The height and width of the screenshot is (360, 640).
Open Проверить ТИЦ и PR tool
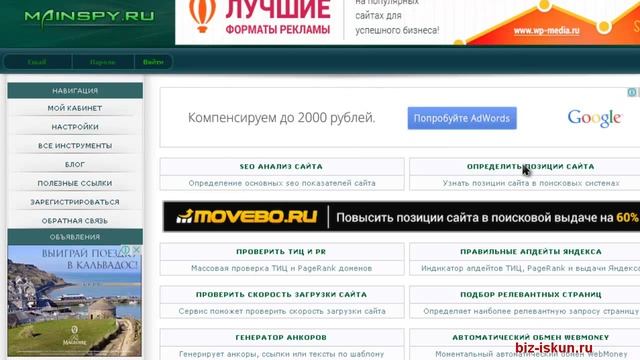[x=281, y=252]
